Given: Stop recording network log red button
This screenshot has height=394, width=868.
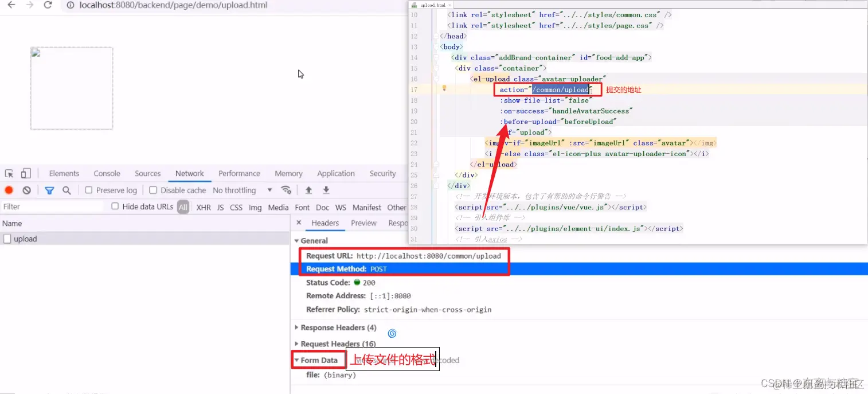Looking at the screenshot, I should click(x=9, y=190).
